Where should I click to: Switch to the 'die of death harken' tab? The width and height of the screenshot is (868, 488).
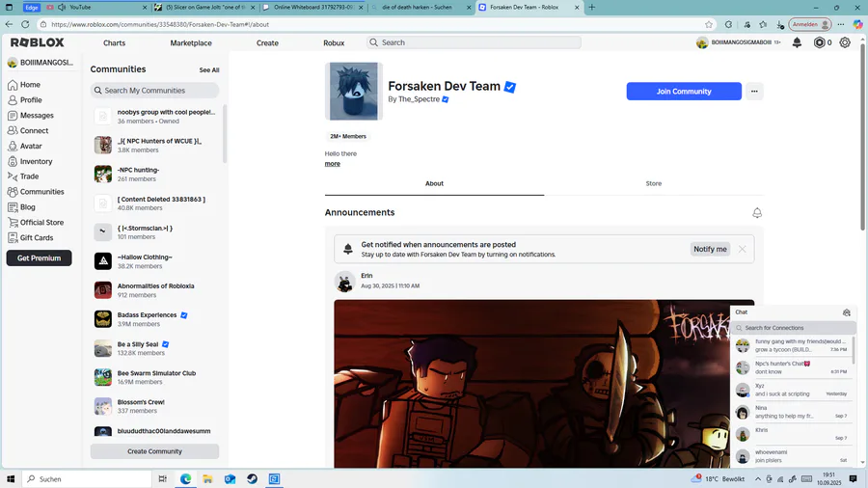420,7
